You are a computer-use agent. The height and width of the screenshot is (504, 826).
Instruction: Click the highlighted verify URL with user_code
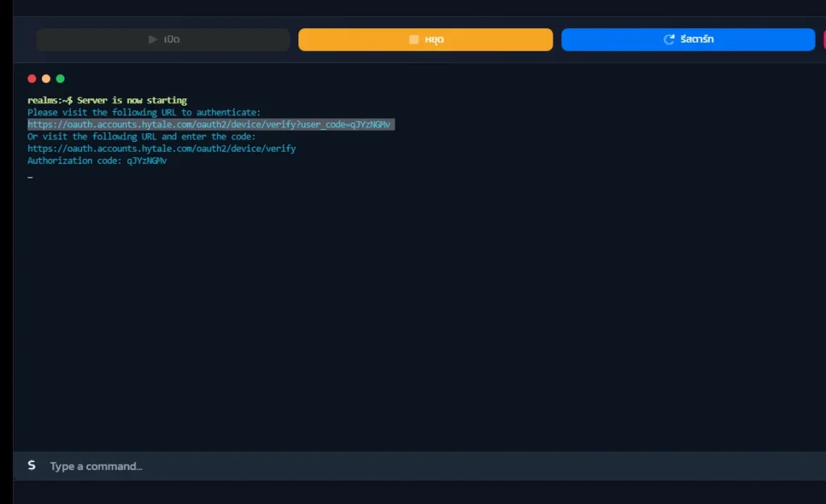pos(210,125)
